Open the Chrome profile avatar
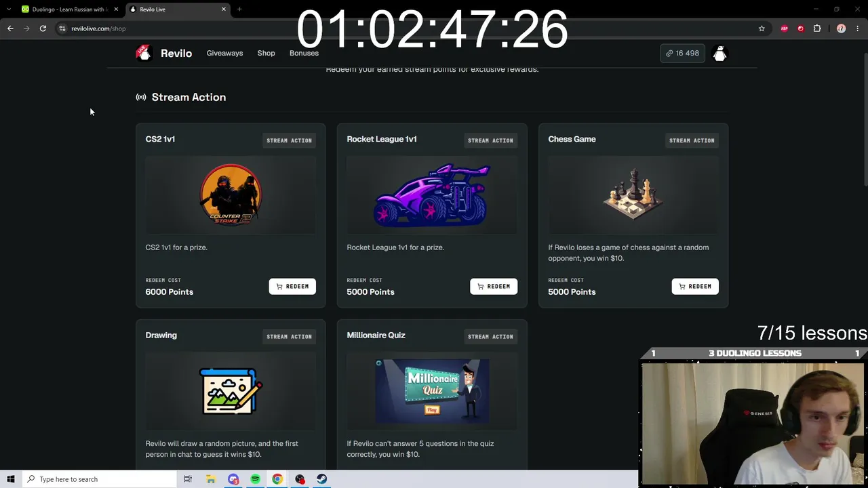The width and height of the screenshot is (868, 488). point(841,28)
